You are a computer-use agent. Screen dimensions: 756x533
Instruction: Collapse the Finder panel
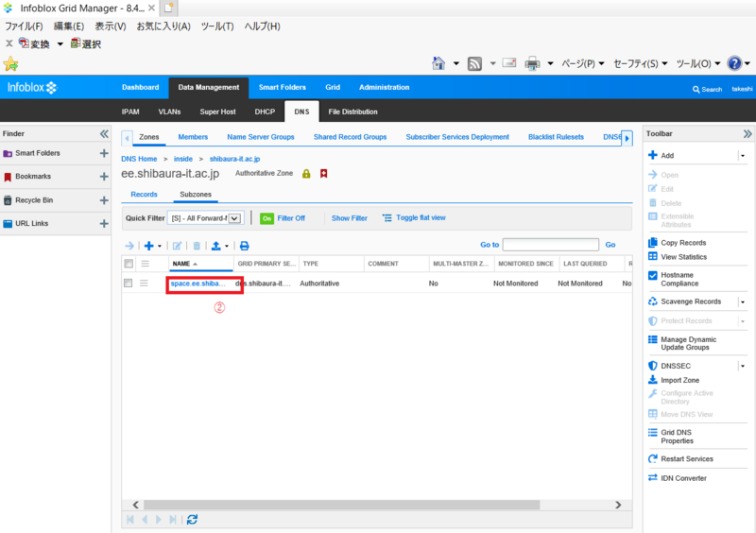pyautogui.click(x=104, y=133)
